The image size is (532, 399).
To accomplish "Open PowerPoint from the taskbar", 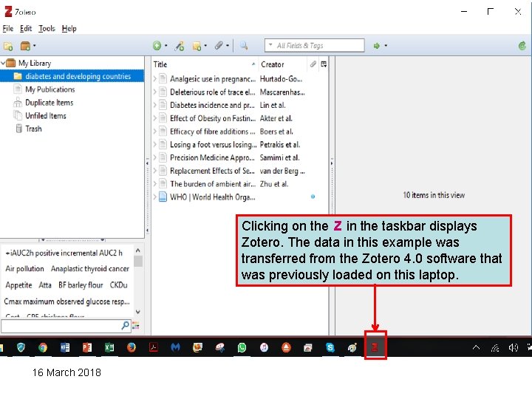I will click(87, 347).
